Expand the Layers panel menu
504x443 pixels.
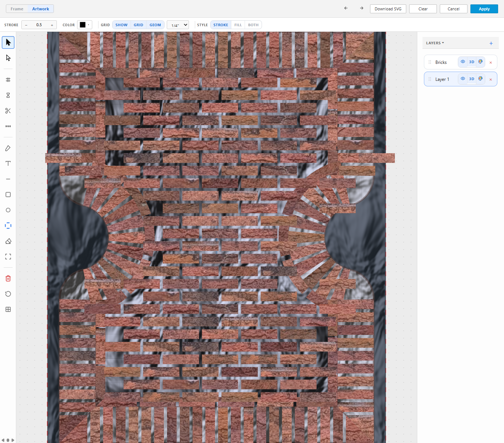pos(435,43)
